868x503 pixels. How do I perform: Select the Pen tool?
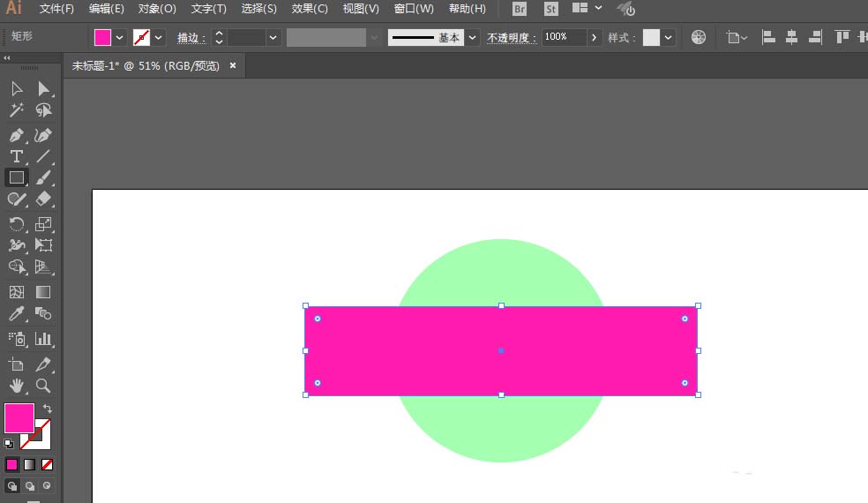tap(17, 135)
